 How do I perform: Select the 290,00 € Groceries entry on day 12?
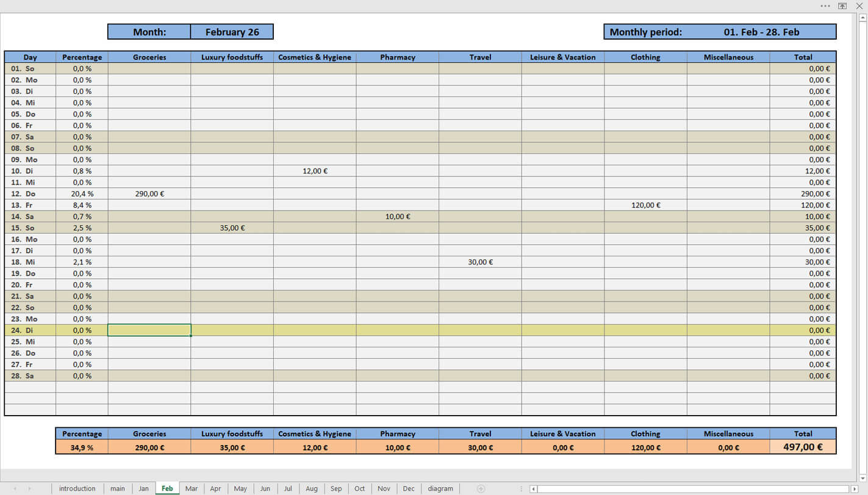[149, 193]
